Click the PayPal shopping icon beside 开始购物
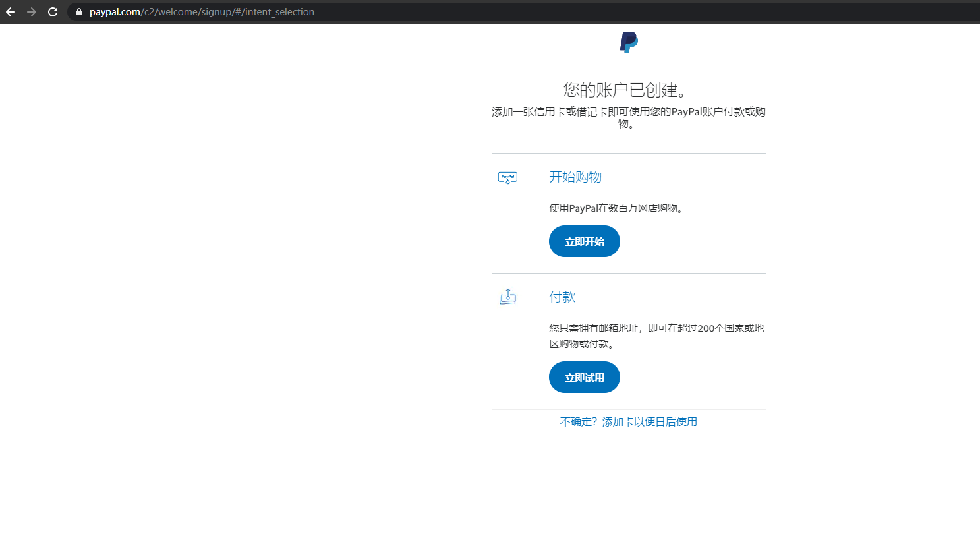 (507, 177)
